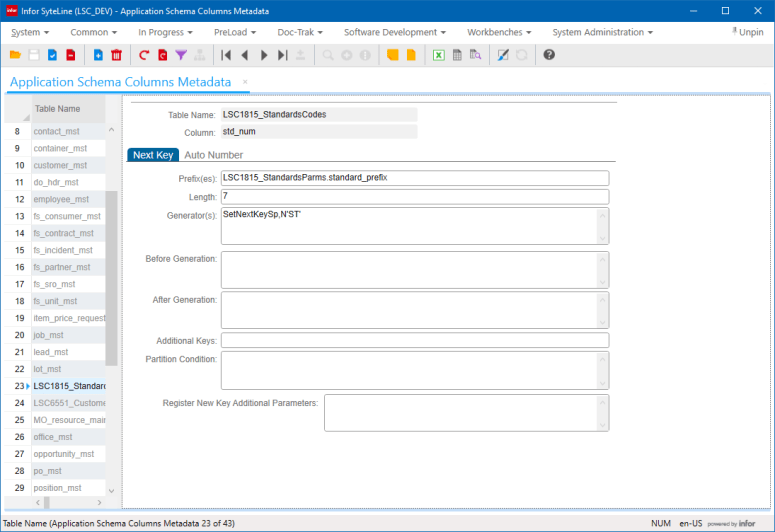Go to first record arrow icon

click(226, 55)
